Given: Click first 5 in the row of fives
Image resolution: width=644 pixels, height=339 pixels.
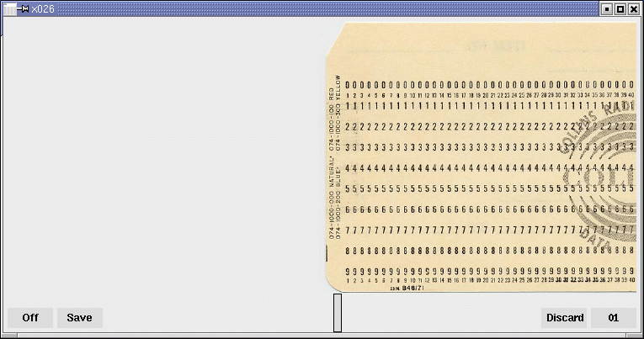Looking at the screenshot, I should pos(349,188).
